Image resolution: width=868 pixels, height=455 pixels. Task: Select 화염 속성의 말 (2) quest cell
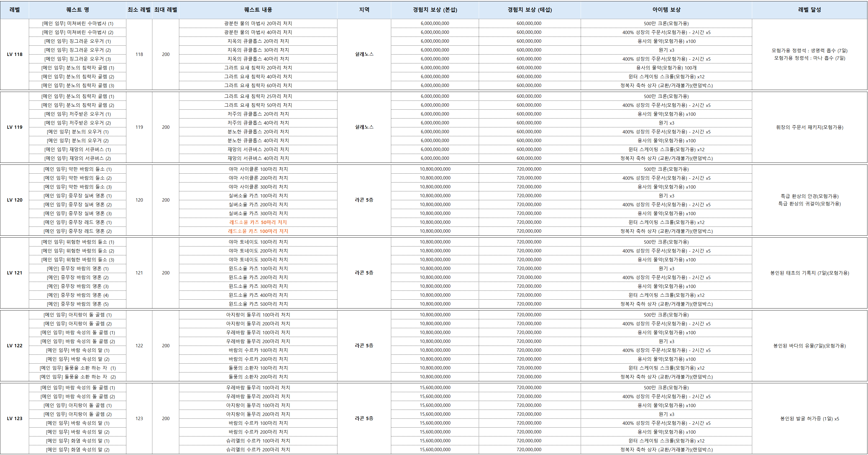78,450
